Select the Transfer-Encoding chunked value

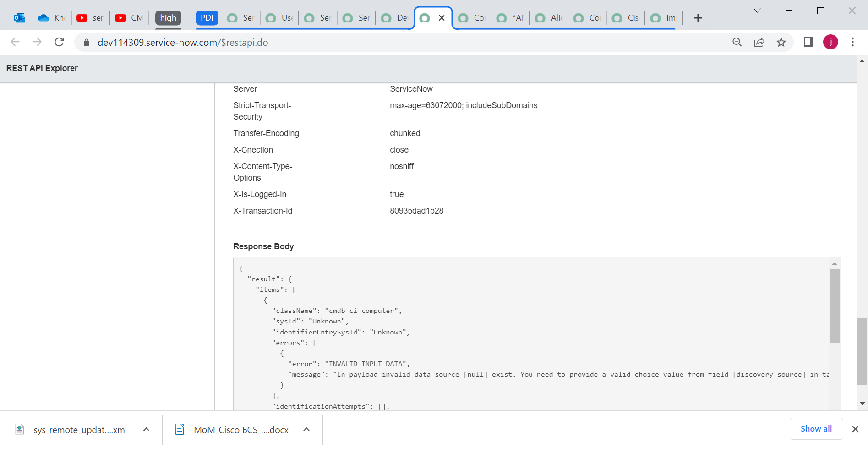coord(405,133)
